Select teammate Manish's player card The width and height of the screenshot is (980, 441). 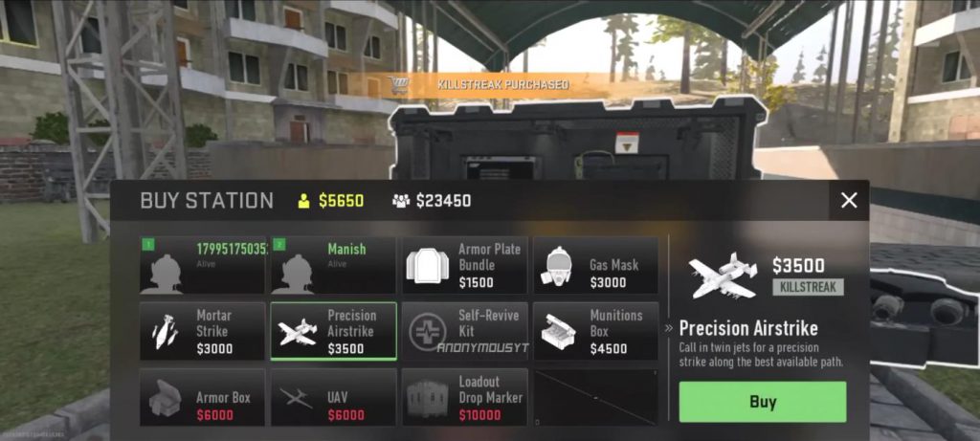[333, 266]
